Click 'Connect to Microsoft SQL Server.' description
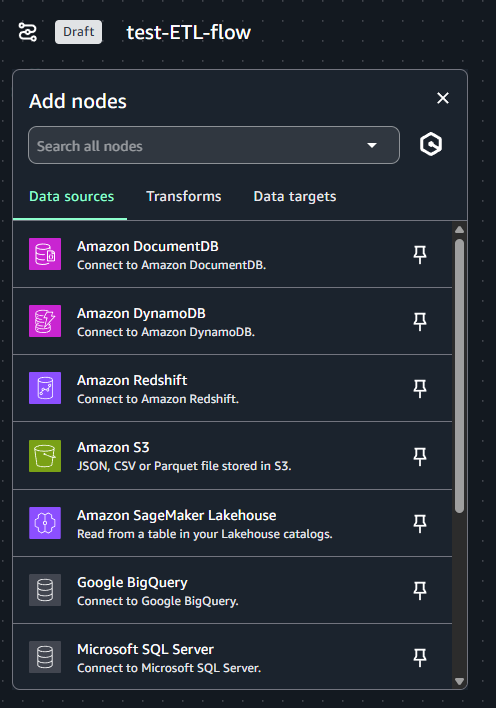The image size is (496, 708). (169, 668)
